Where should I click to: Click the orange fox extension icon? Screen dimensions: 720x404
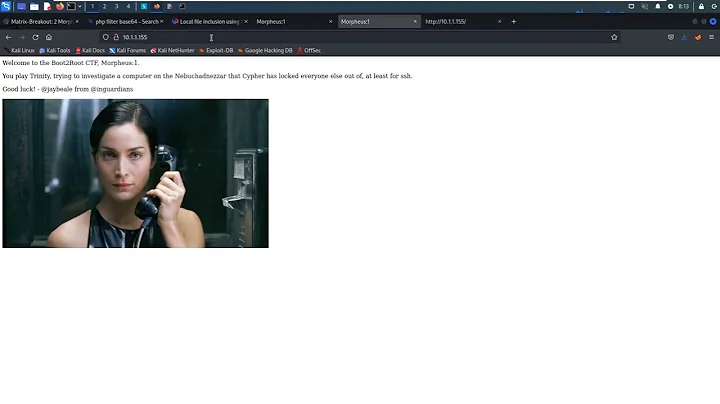[698, 37]
